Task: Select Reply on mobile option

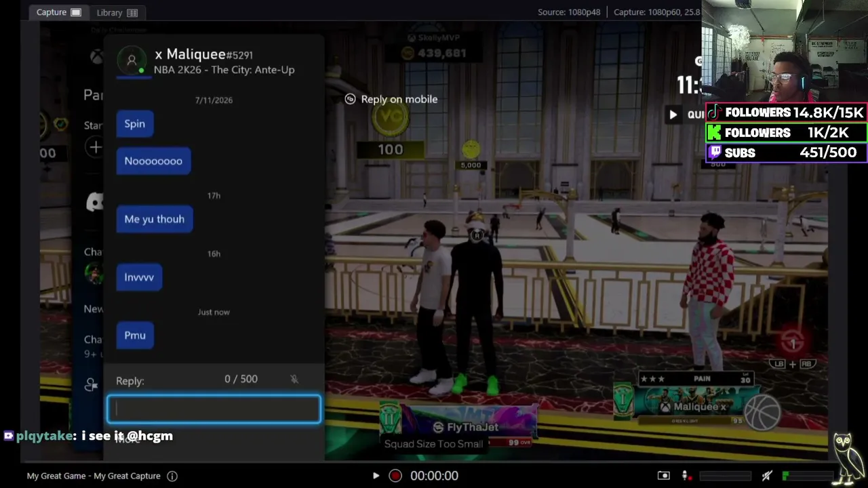Action: coord(391,99)
